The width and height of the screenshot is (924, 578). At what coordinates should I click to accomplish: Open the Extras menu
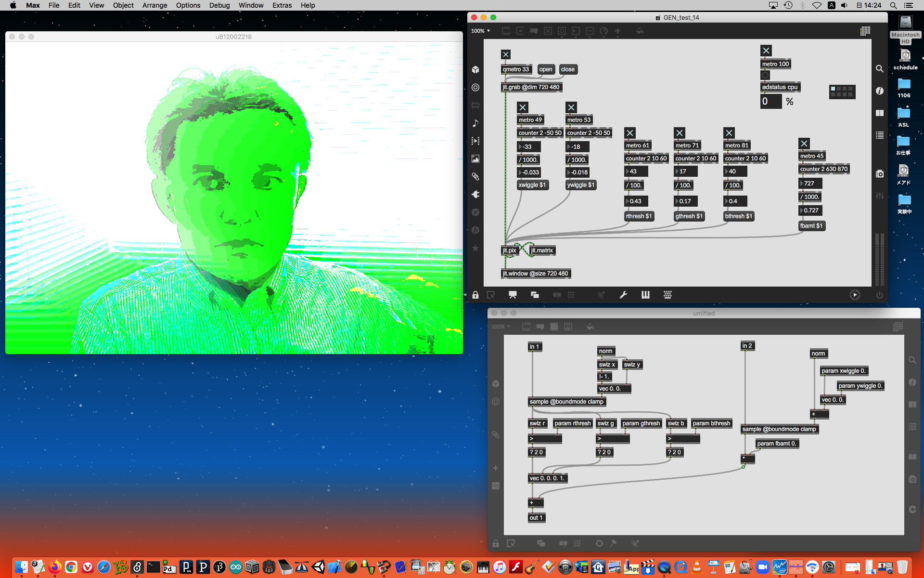click(282, 5)
